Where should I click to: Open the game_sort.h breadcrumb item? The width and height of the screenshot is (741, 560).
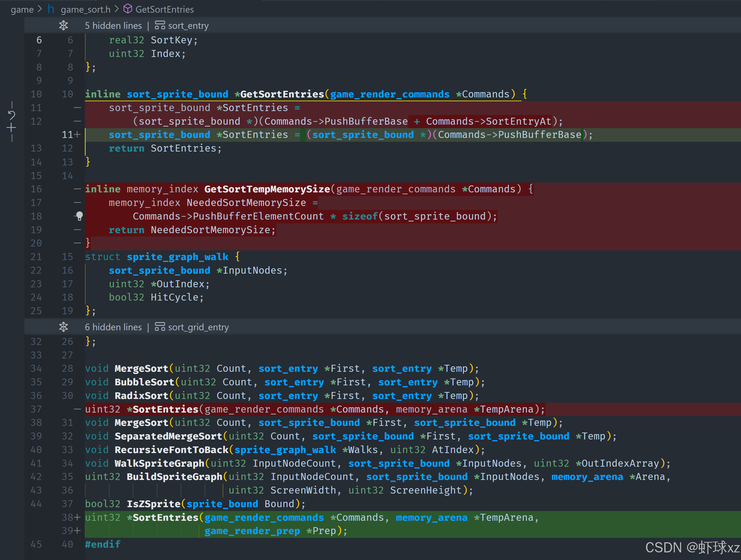[85, 9]
